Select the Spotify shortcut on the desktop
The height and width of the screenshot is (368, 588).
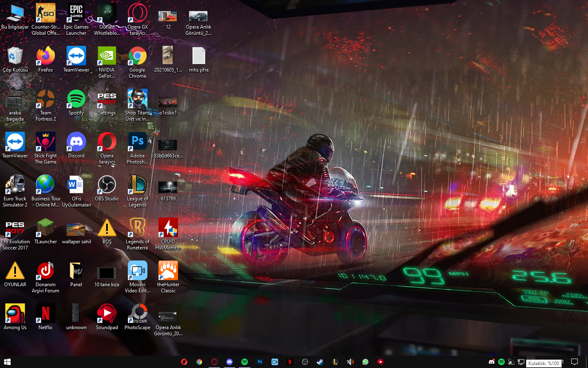76,103
